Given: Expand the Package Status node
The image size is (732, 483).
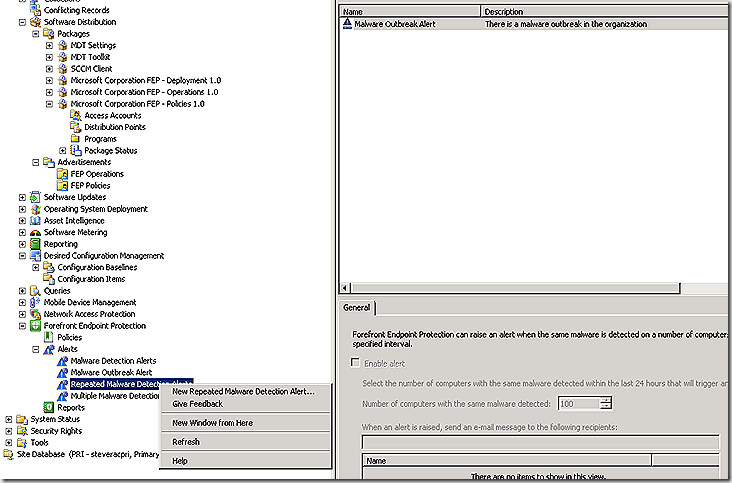Looking at the screenshot, I should pos(63,151).
